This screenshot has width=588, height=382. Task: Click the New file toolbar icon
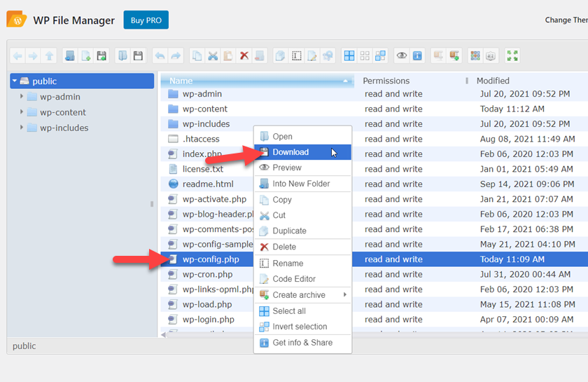[x=86, y=56]
